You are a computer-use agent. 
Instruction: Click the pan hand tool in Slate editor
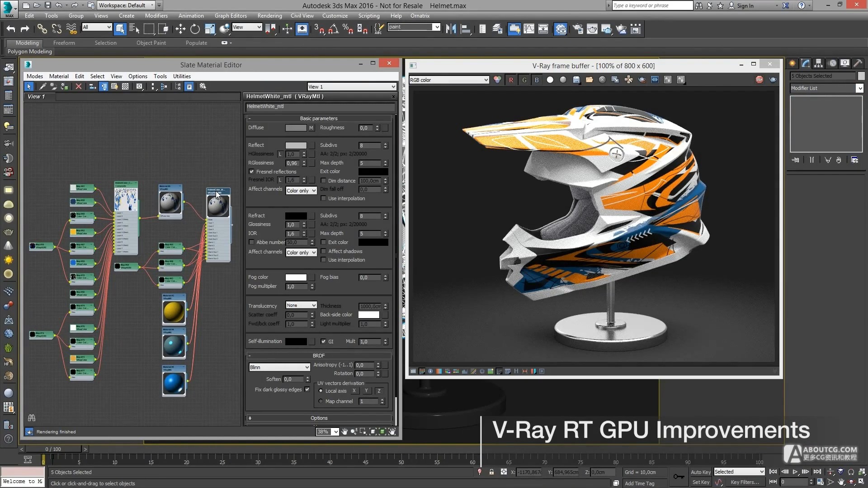(x=344, y=432)
